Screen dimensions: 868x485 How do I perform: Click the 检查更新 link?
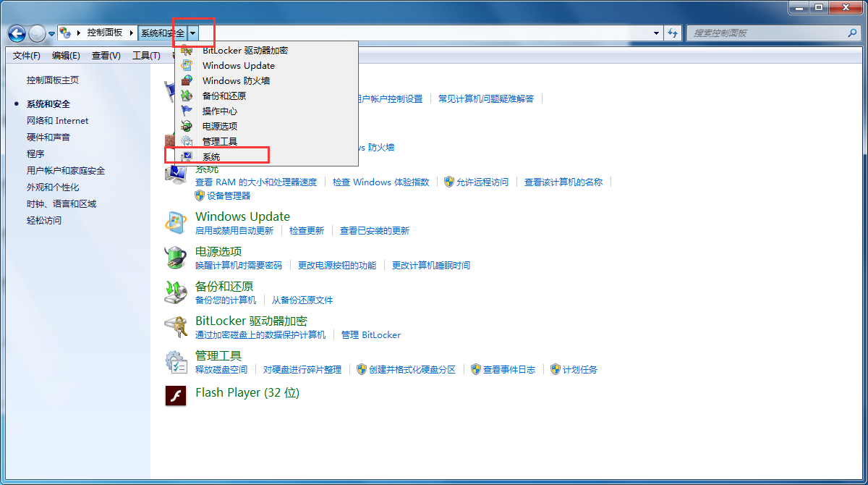click(x=307, y=231)
